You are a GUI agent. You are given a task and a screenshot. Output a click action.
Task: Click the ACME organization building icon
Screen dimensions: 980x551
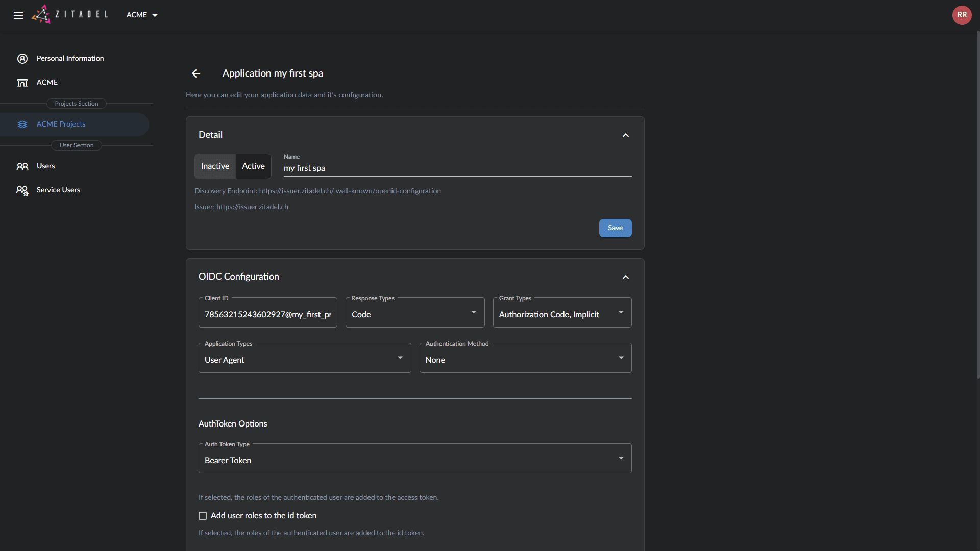tap(22, 83)
